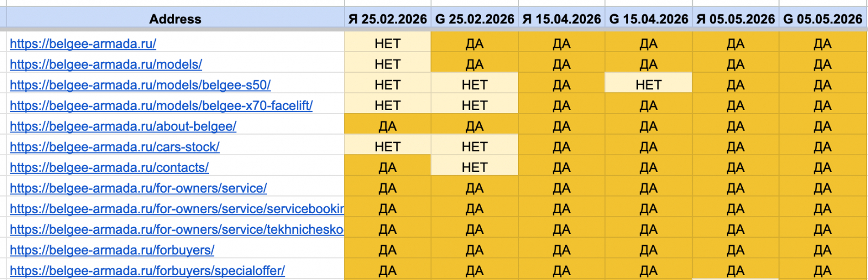
Task: Select НЕТ cell for belgee-s50 under G 15.04.2026
Action: (649, 85)
